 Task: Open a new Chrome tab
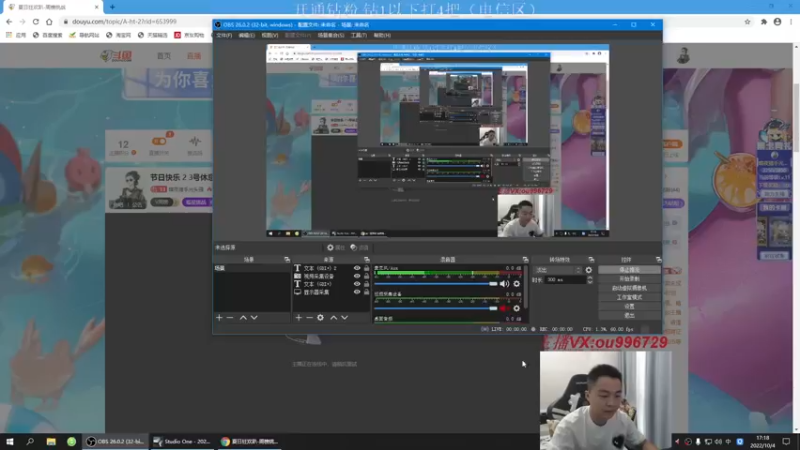[112, 7]
